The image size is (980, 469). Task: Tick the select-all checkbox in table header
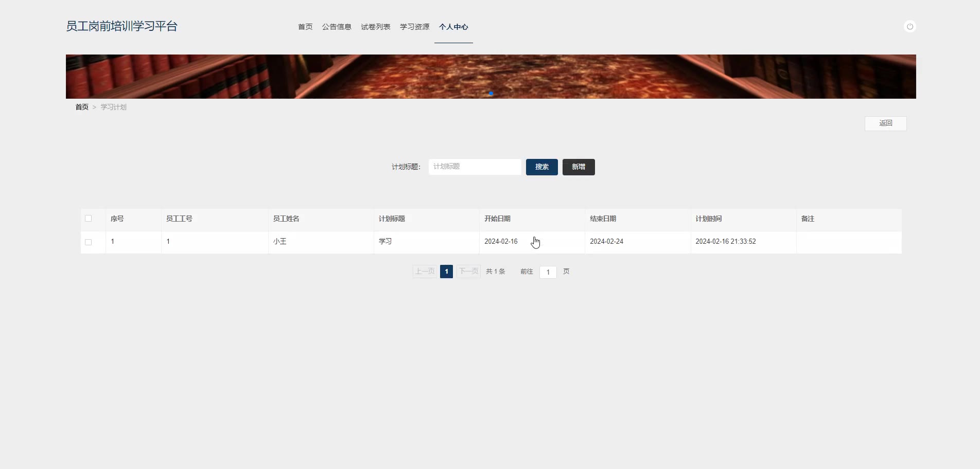click(88, 219)
